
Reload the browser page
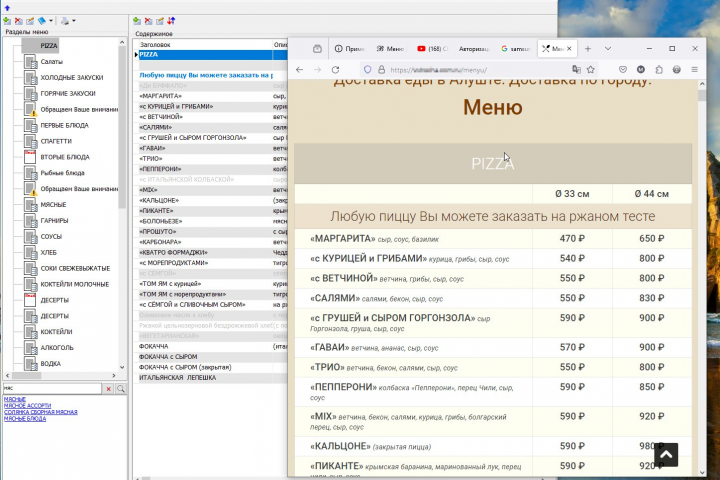point(336,70)
